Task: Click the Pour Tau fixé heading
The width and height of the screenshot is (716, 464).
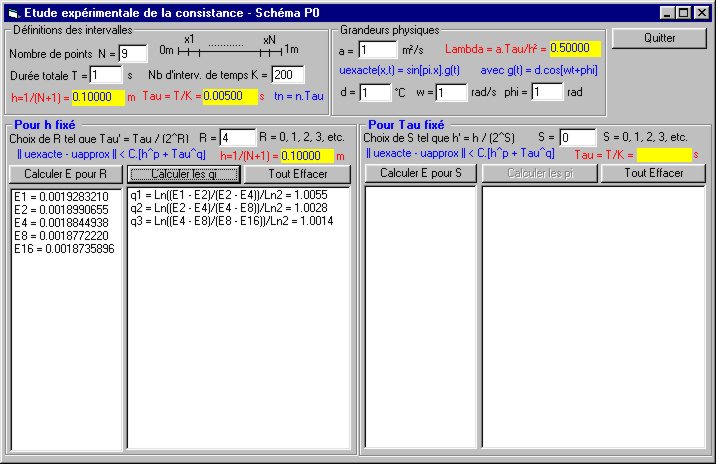Action: click(406, 125)
